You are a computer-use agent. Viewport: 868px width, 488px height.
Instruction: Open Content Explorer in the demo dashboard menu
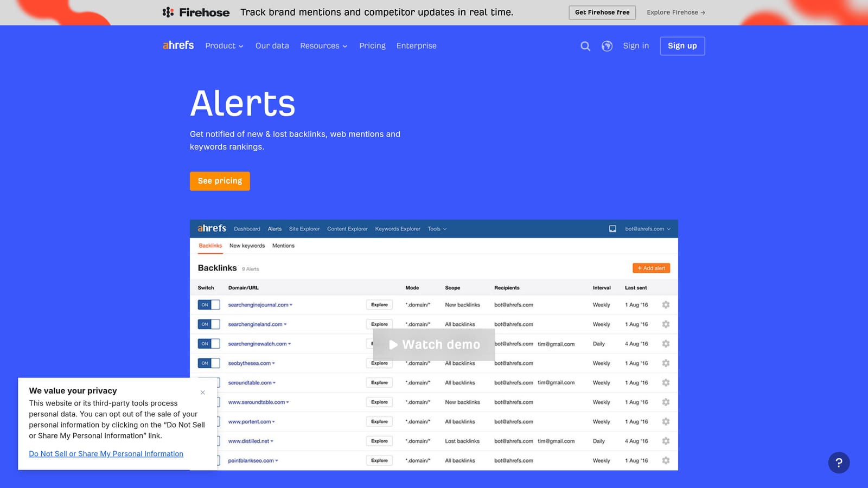347,229
